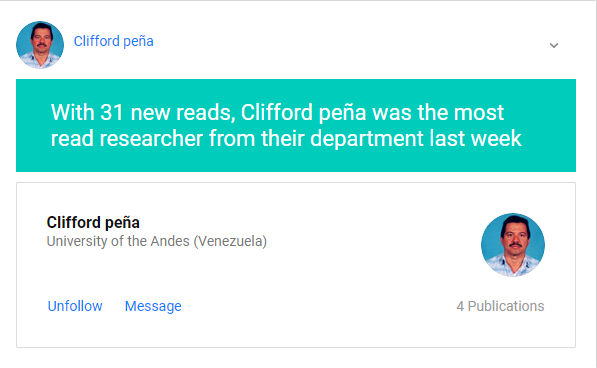597x368 pixels.
Task: Click the teal most-read researcher banner
Action: pyautogui.click(x=296, y=126)
